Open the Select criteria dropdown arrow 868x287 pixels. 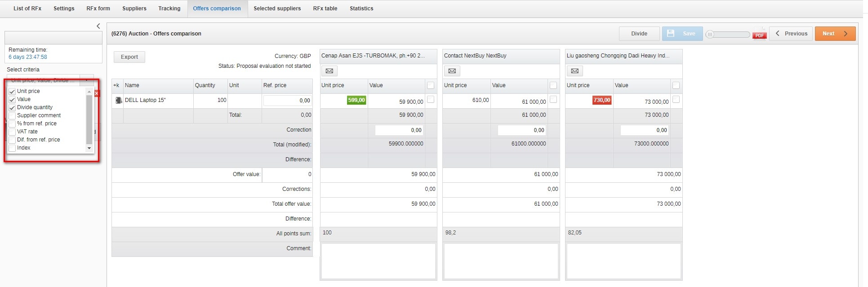86,80
